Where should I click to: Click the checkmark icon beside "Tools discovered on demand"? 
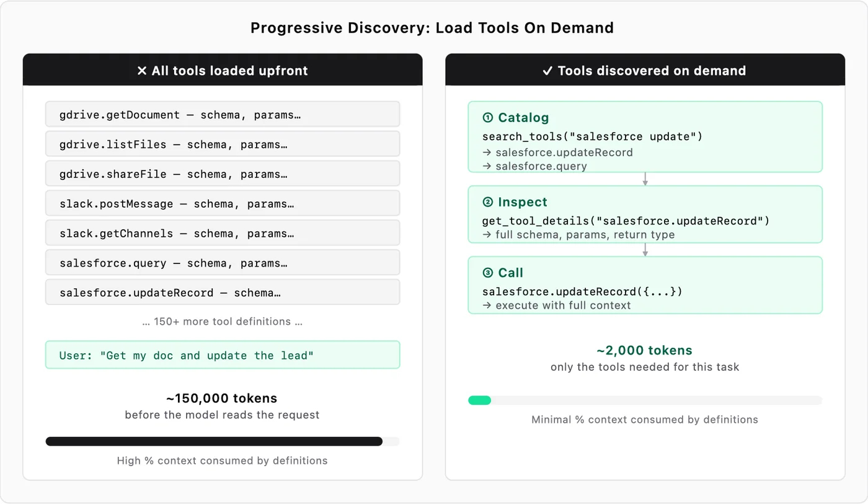click(547, 71)
